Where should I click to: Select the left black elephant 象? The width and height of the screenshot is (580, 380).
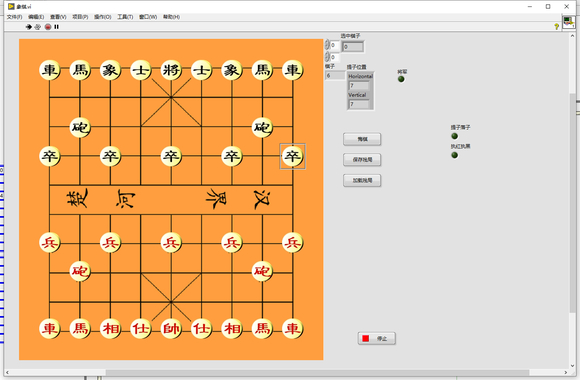tap(110, 70)
